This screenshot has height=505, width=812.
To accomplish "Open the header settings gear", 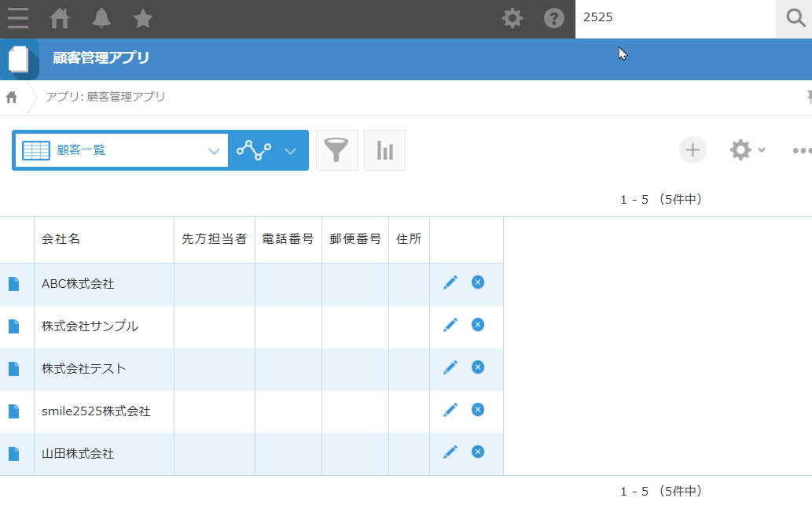I will (x=513, y=19).
